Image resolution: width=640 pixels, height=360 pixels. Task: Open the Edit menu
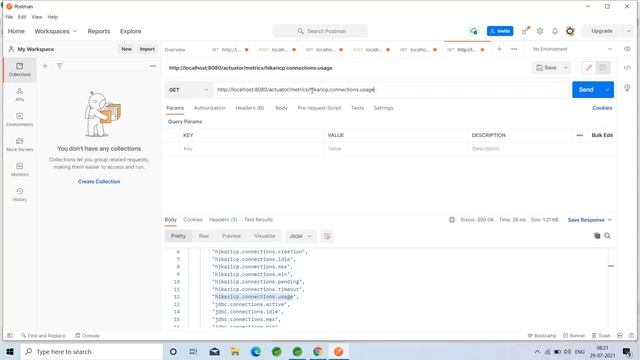(22, 17)
